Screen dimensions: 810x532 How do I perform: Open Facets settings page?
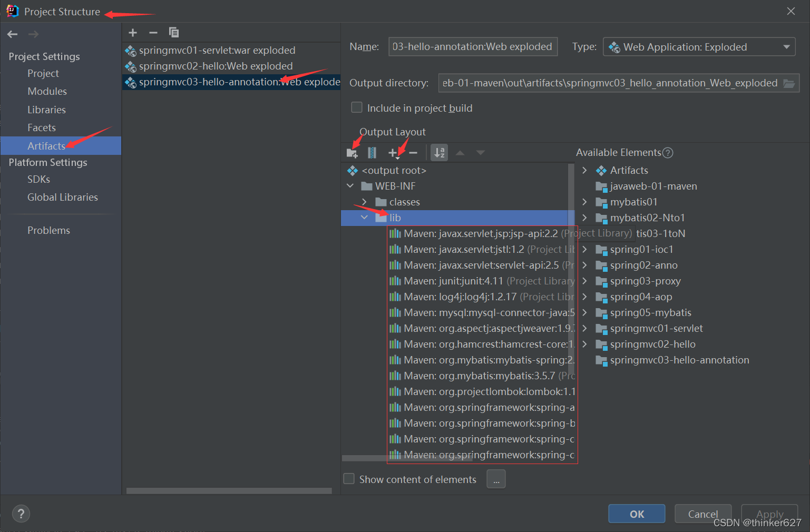(x=42, y=127)
